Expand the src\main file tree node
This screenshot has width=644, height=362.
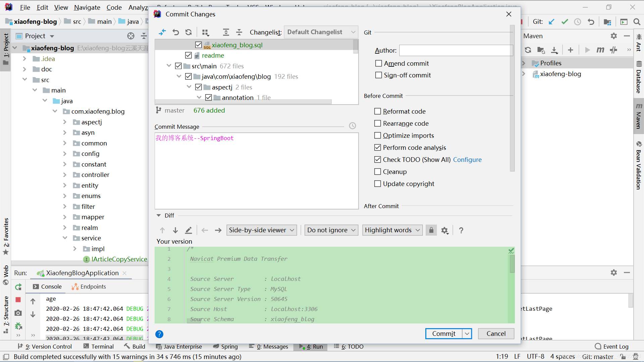(x=169, y=66)
